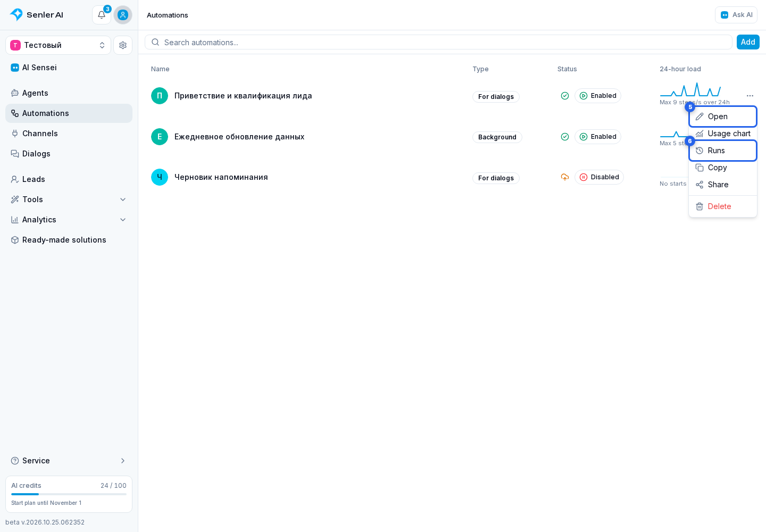Image resolution: width=766 pixels, height=532 pixels.
Task: Open Dialogs in the sidebar
Action: tap(69, 154)
